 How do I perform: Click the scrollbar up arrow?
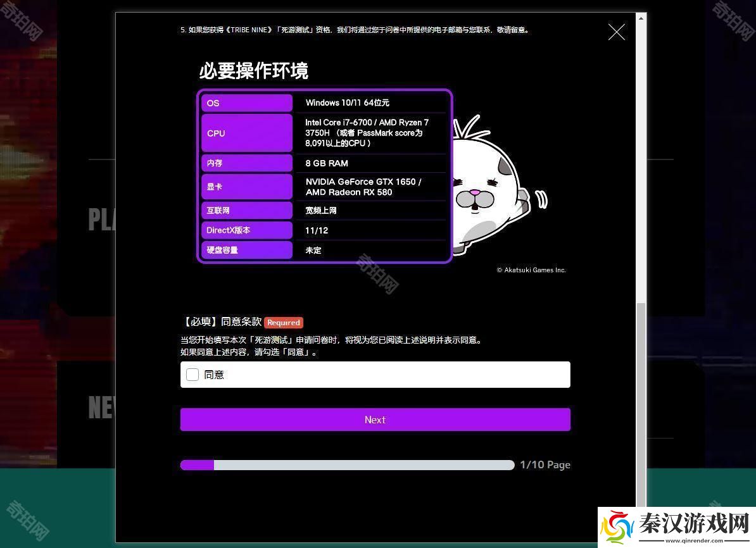641,18
